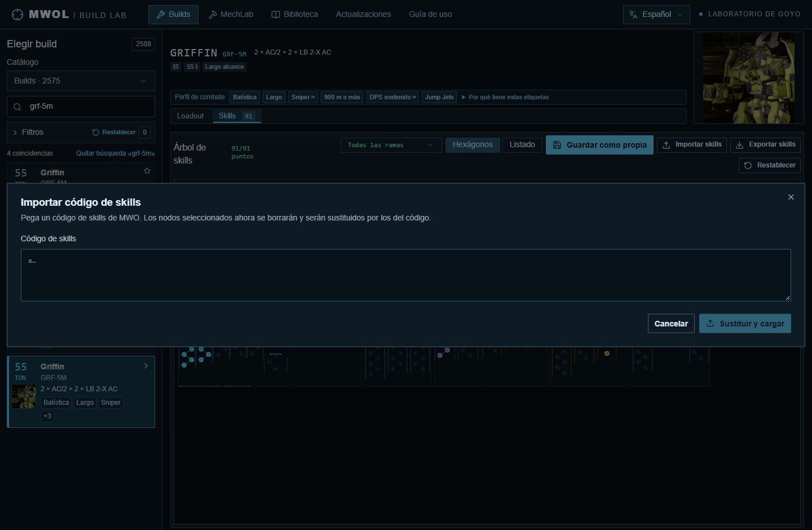
Task: Toggle the favorite star on first Griffin card
Action: tap(147, 171)
